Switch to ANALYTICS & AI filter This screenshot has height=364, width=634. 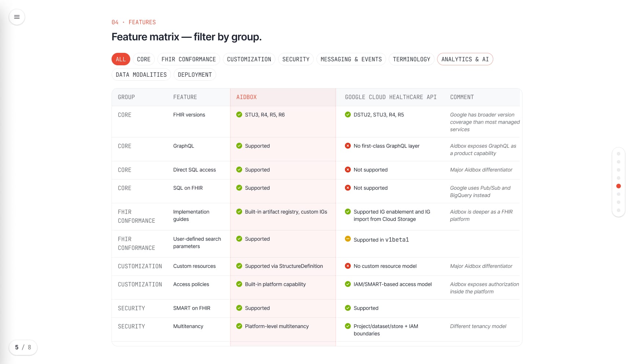(465, 59)
